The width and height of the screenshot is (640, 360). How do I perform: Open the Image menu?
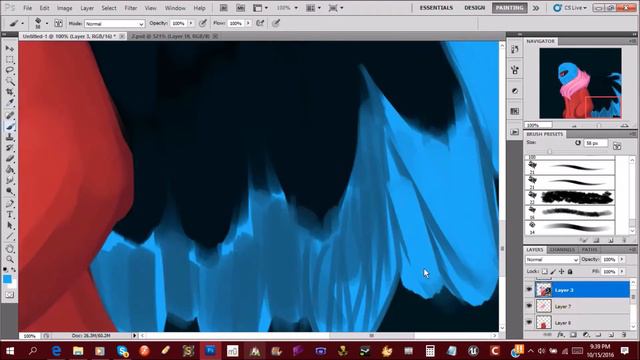pos(64,8)
